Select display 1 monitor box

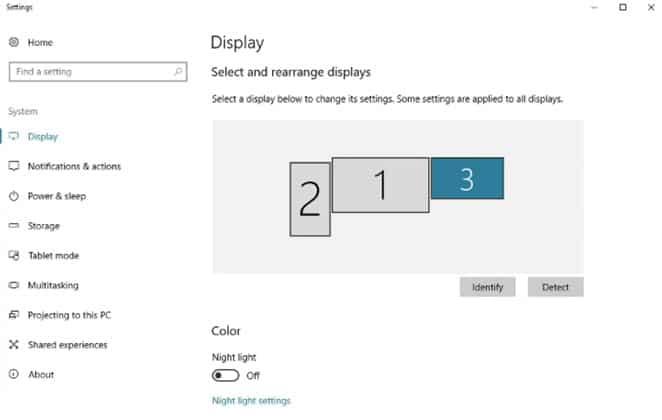click(381, 185)
